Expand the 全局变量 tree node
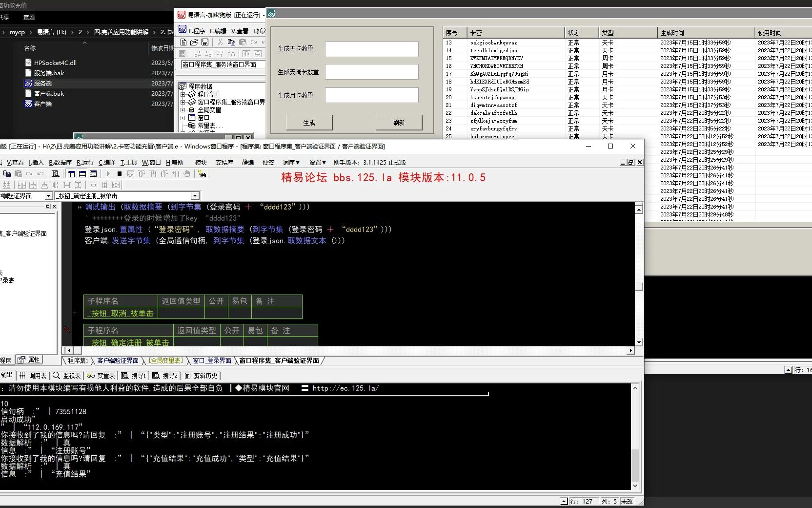Viewport: 812px width, 508px height. [183, 110]
